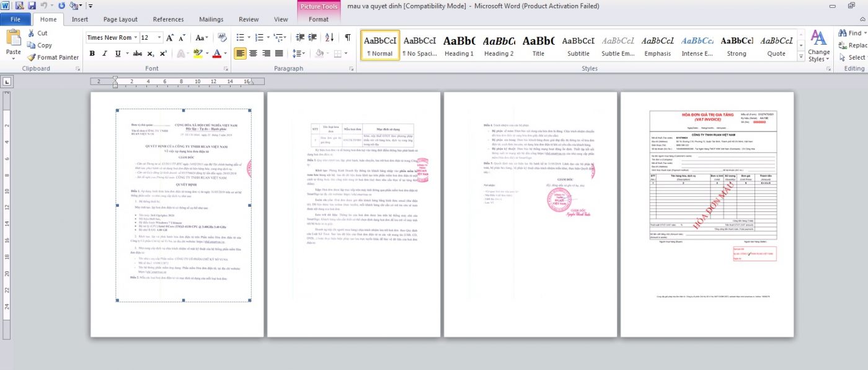
Task: Grow font size with the larger A icon
Action: coord(170,38)
